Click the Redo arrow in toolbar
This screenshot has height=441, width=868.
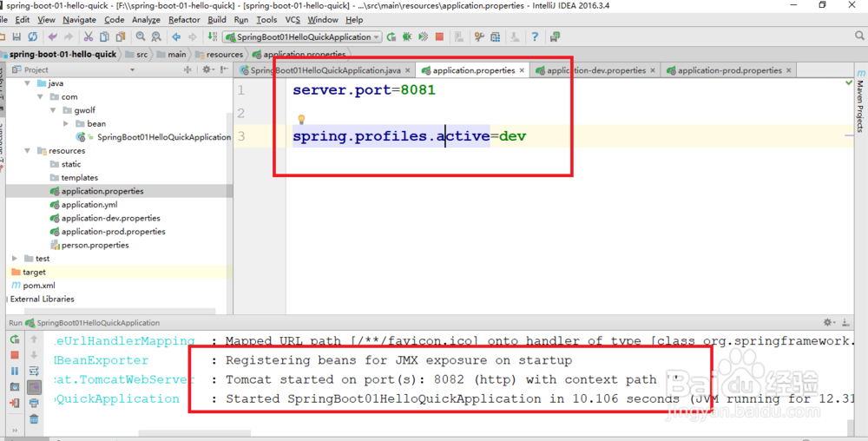68,37
